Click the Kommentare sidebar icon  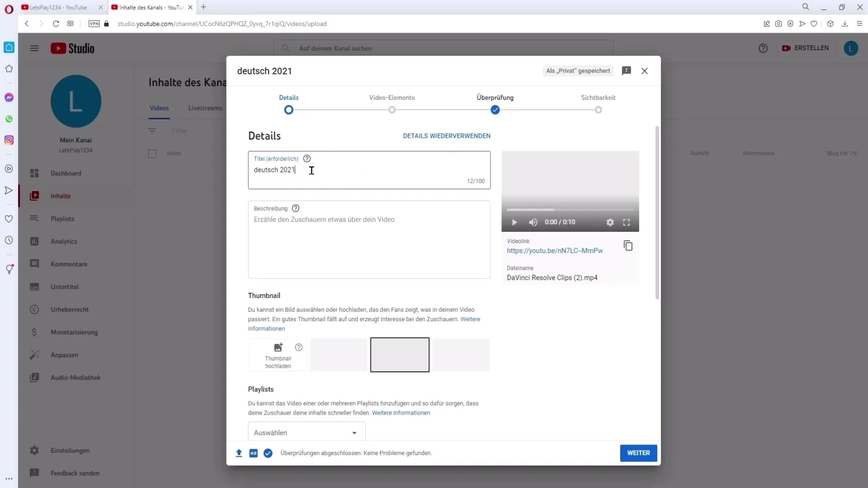(34, 264)
